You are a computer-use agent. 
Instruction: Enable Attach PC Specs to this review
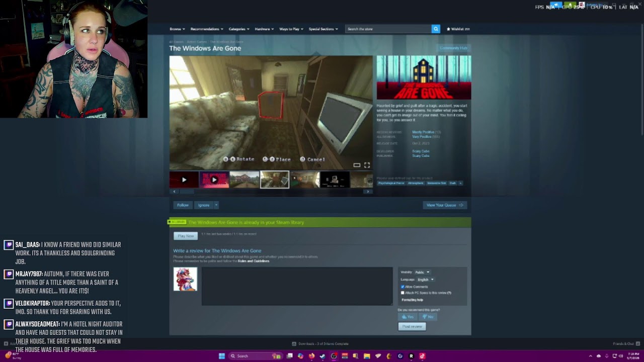point(403,293)
